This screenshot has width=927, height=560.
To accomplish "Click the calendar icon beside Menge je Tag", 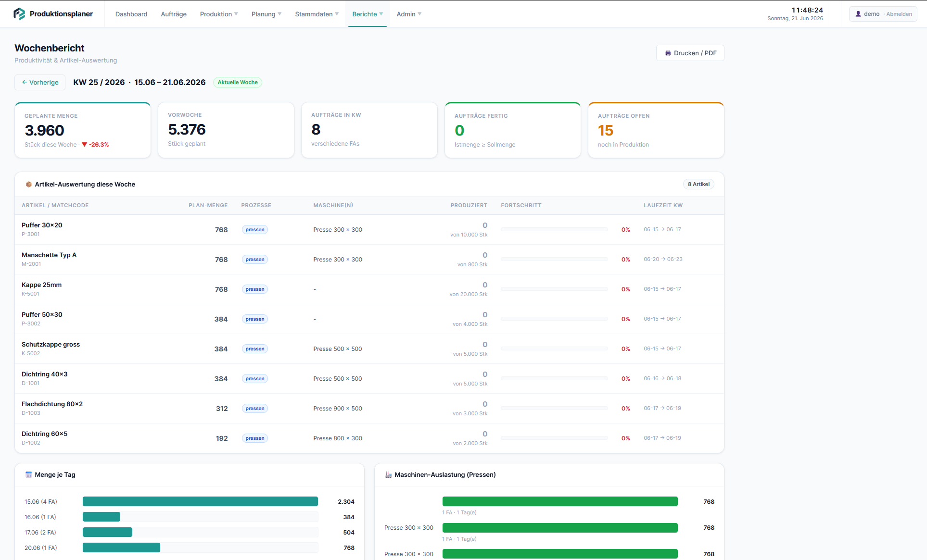I will (x=29, y=475).
